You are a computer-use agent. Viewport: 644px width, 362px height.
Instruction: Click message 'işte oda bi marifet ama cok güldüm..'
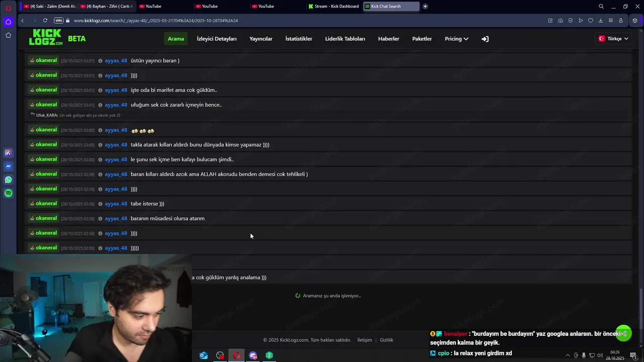pos(174,90)
